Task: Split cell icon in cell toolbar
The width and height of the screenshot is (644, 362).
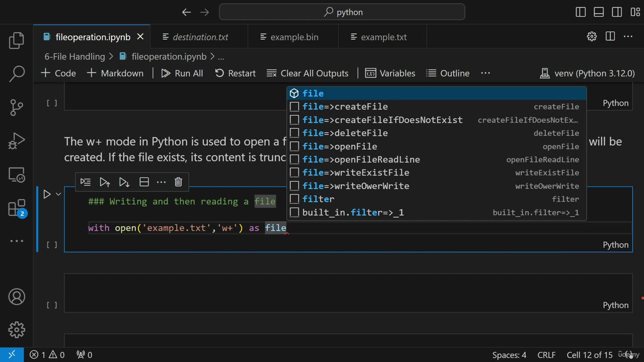Action: point(144,182)
